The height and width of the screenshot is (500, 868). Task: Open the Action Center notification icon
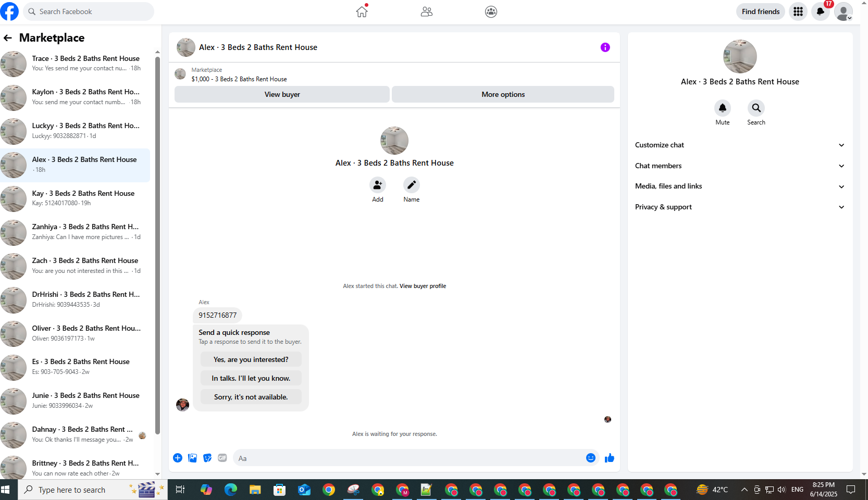pos(851,490)
